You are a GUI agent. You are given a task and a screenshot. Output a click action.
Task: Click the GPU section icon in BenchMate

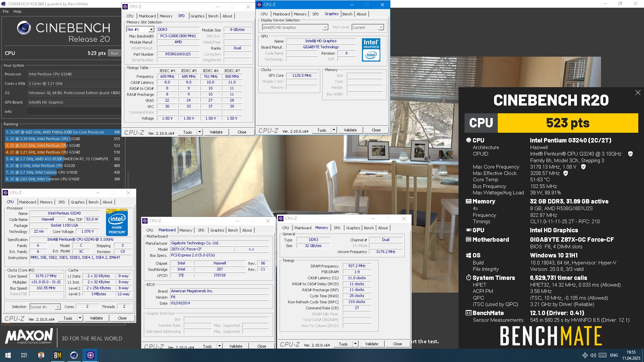click(469, 230)
